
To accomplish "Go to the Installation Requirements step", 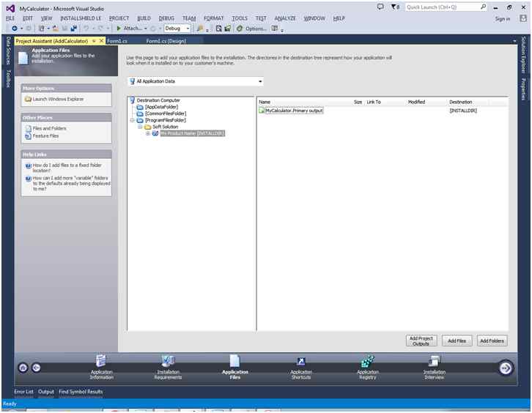I will pos(168,368).
